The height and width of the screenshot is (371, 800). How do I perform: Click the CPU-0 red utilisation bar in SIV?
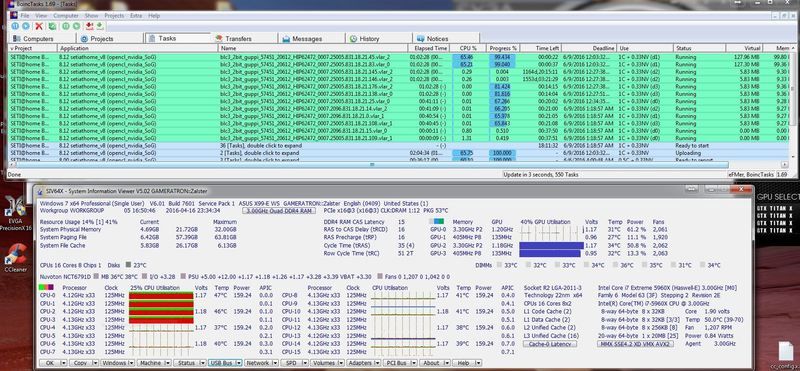tap(161, 295)
